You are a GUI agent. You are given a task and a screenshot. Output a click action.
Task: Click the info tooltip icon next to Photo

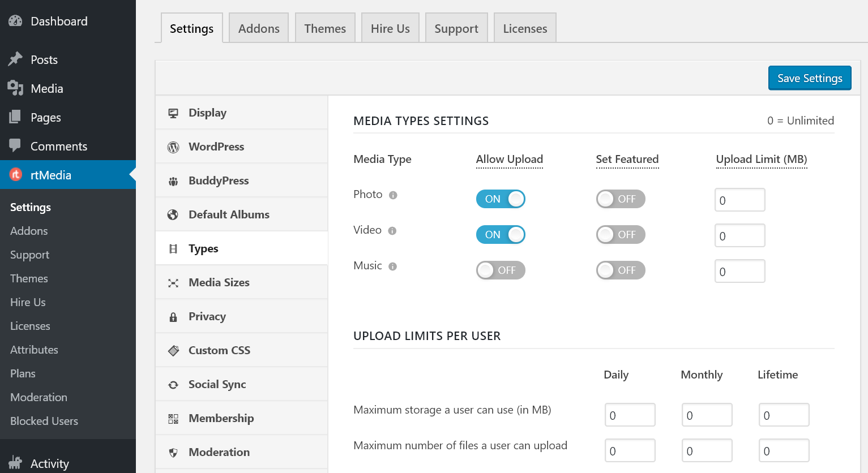[393, 195]
